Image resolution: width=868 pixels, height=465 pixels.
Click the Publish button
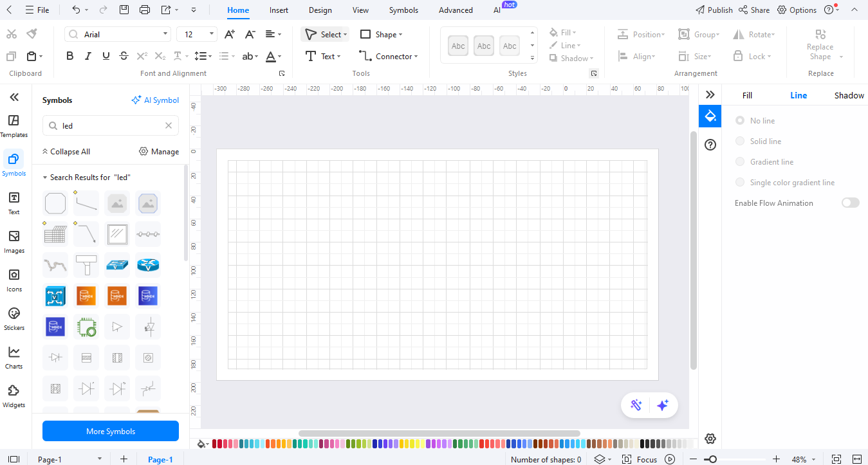(714, 10)
